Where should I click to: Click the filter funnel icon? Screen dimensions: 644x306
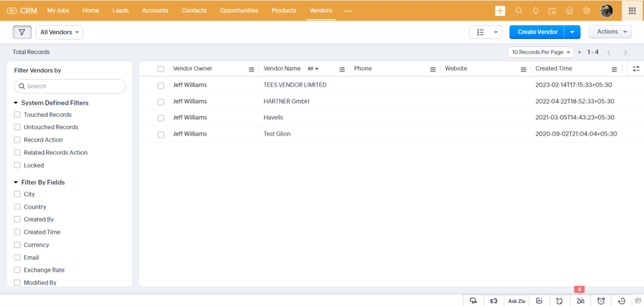(x=22, y=32)
